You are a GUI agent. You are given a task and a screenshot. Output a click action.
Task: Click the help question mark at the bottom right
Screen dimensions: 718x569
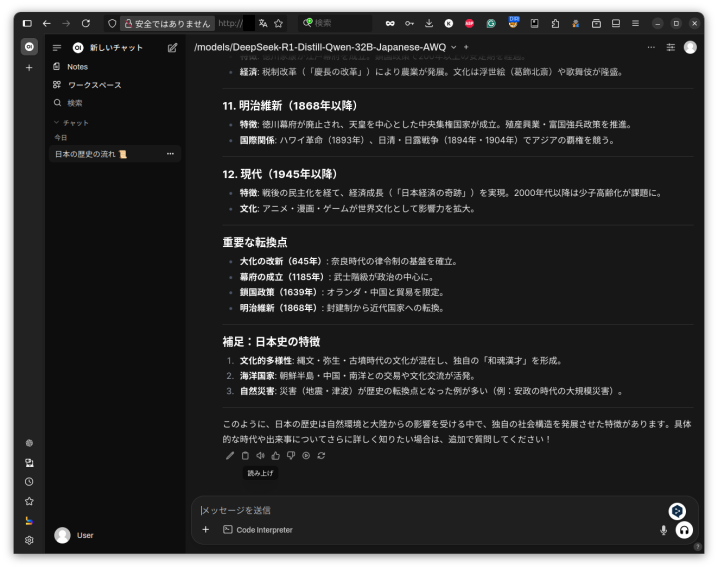pos(697,546)
